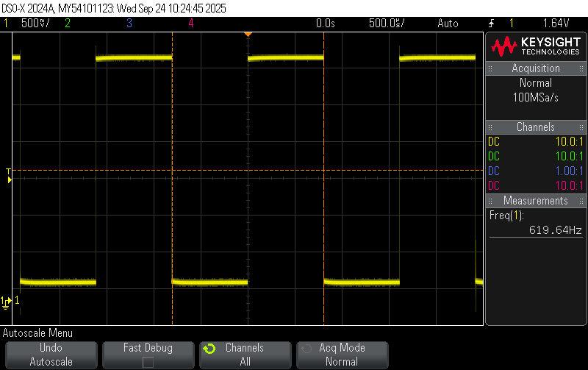Select channel 3 indicator in top bar

click(129, 24)
